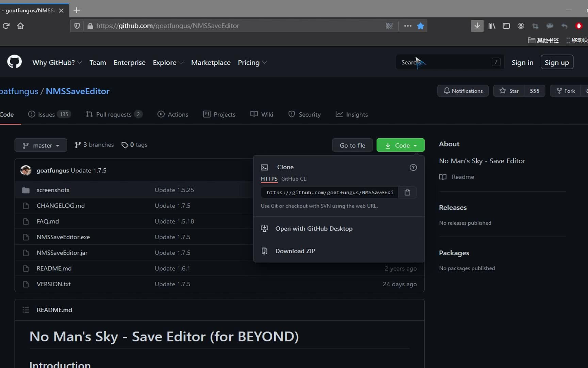Open the README table of contents icon
This screenshot has height=368, width=588.
pos(26,310)
